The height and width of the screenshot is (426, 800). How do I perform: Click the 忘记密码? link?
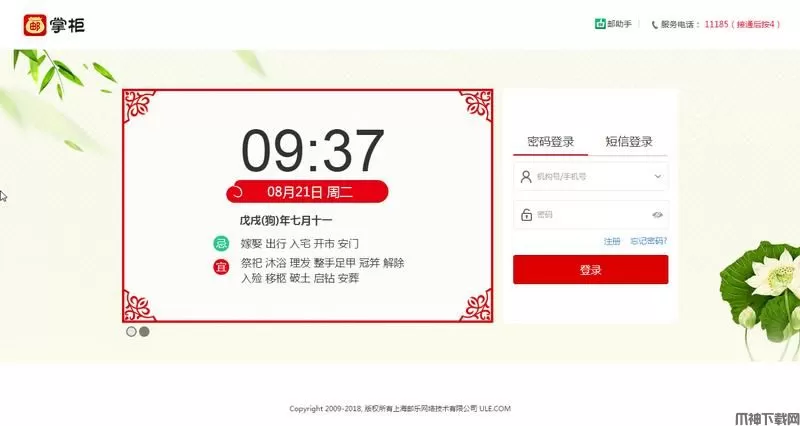tap(648, 241)
